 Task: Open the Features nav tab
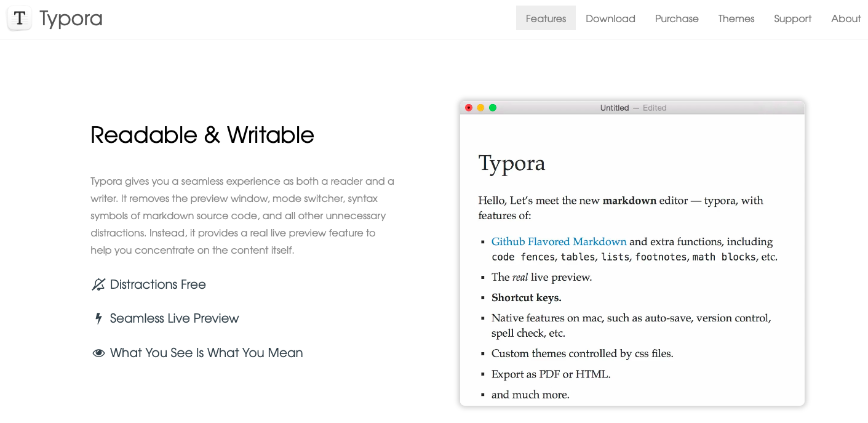click(x=546, y=18)
